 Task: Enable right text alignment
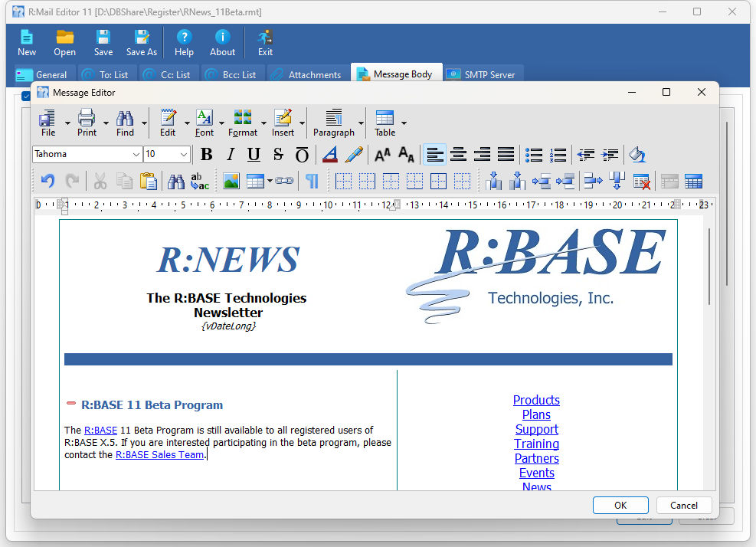(x=482, y=154)
